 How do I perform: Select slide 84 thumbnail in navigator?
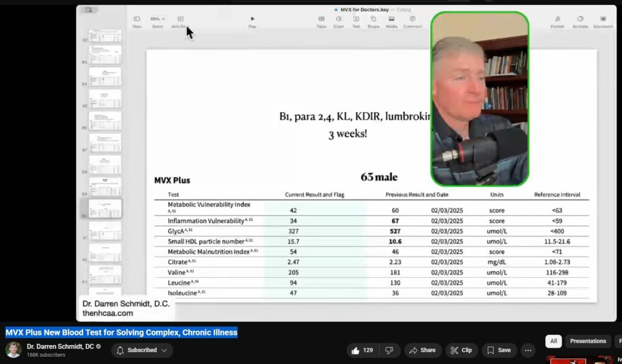tap(105, 76)
